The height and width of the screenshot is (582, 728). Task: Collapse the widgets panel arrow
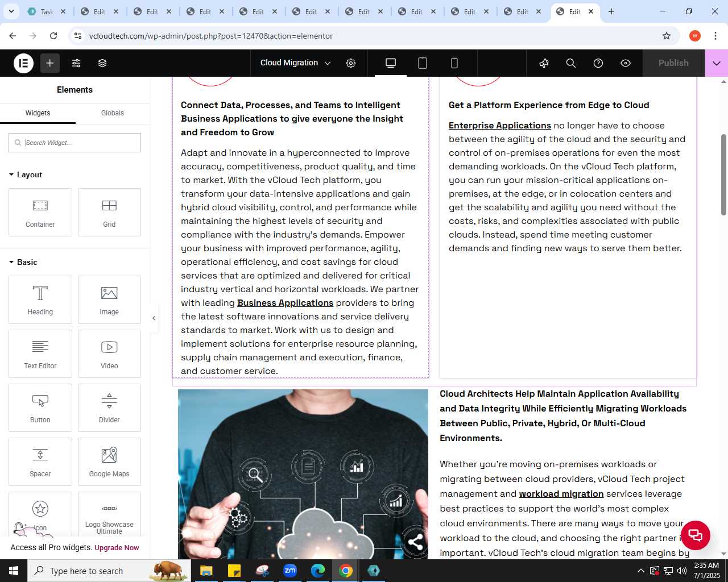coord(154,318)
